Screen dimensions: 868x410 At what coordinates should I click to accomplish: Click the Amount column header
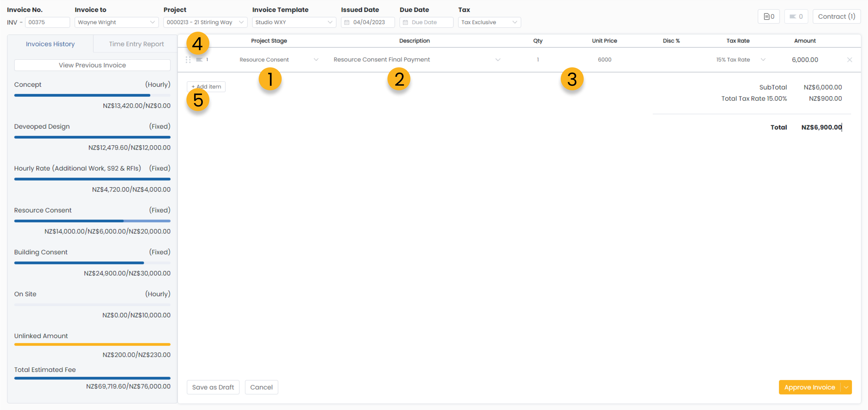coord(805,41)
